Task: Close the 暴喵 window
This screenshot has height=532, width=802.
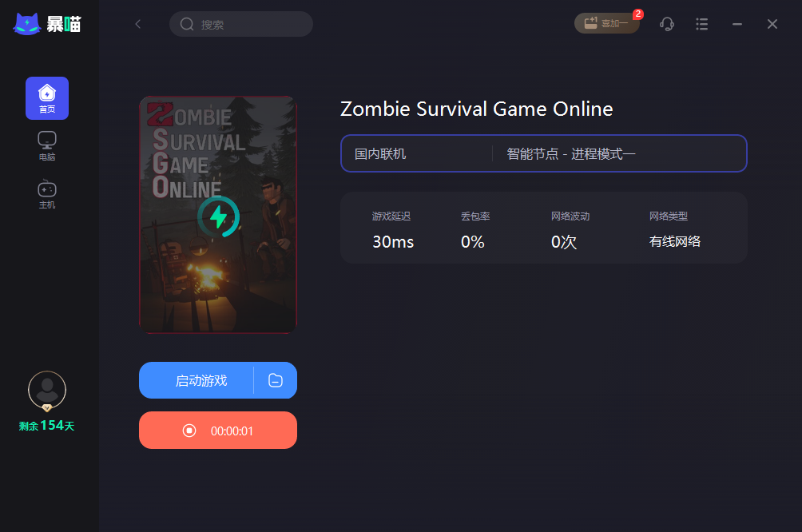Action: click(x=772, y=24)
